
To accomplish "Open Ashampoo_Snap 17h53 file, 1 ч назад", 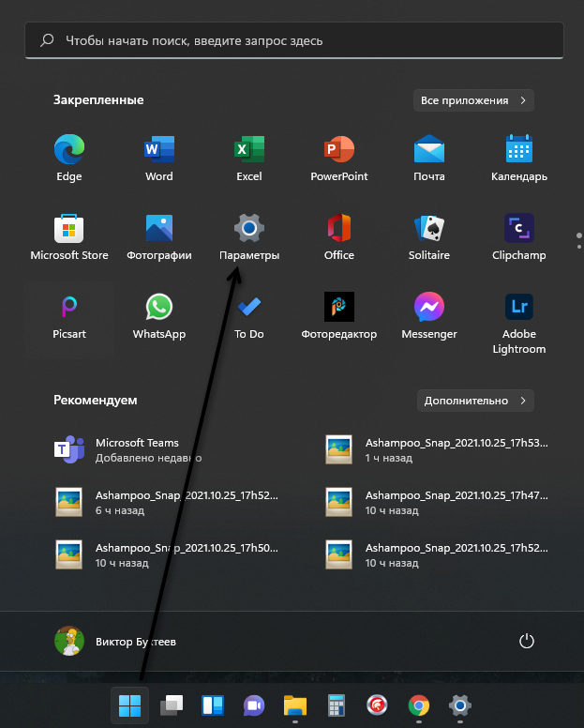I will point(437,450).
